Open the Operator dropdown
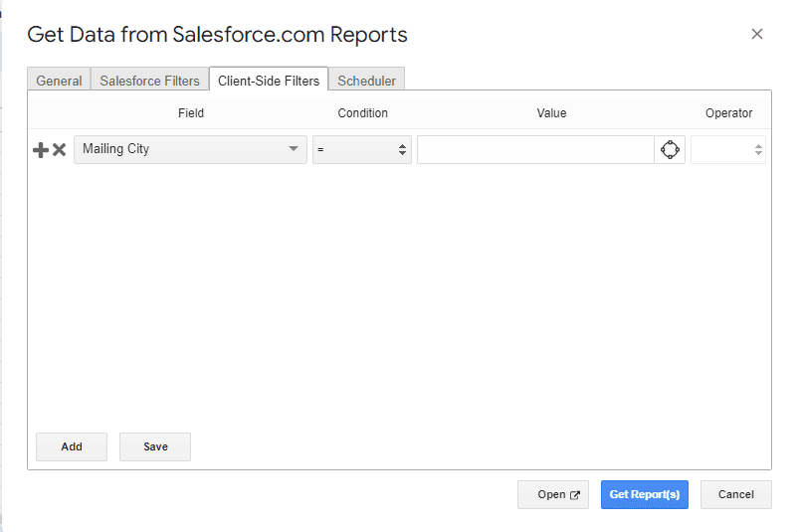 [x=727, y=149]
